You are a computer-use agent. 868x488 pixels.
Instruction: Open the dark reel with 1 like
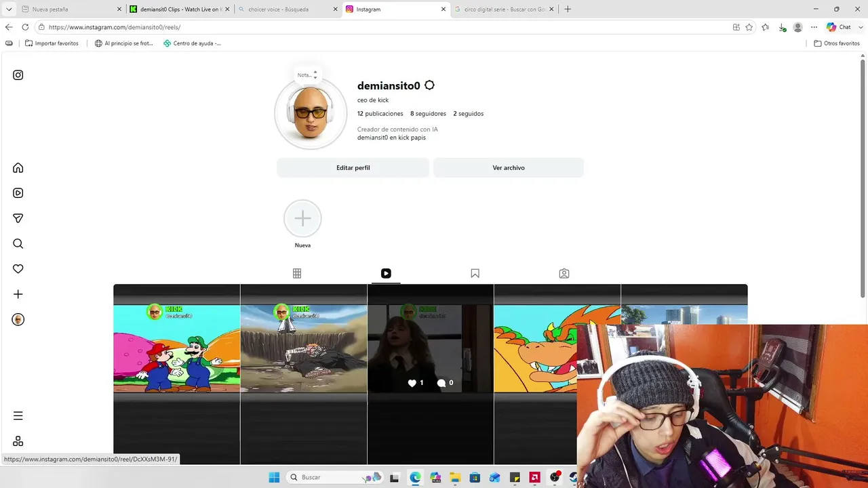coord(431,374)
